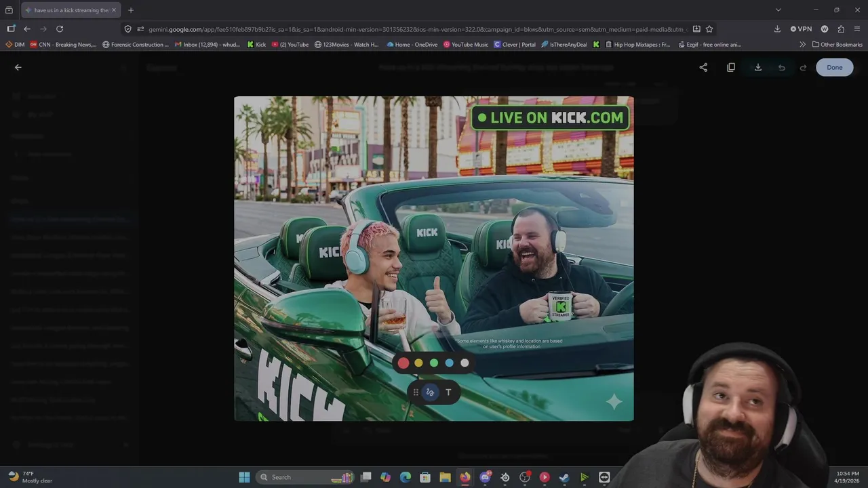Open Microsoft Edge from the taskbar

pos(406,477)
